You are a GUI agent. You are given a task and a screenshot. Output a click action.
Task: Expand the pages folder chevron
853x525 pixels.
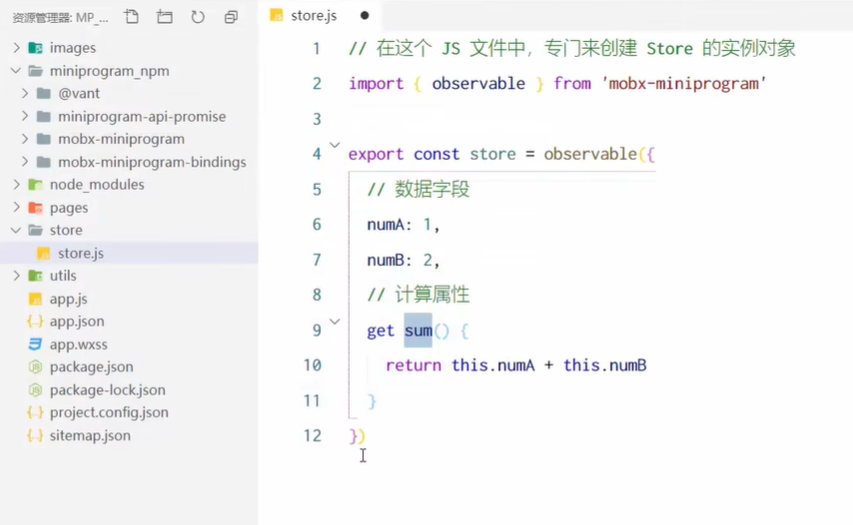click(16, 207)
